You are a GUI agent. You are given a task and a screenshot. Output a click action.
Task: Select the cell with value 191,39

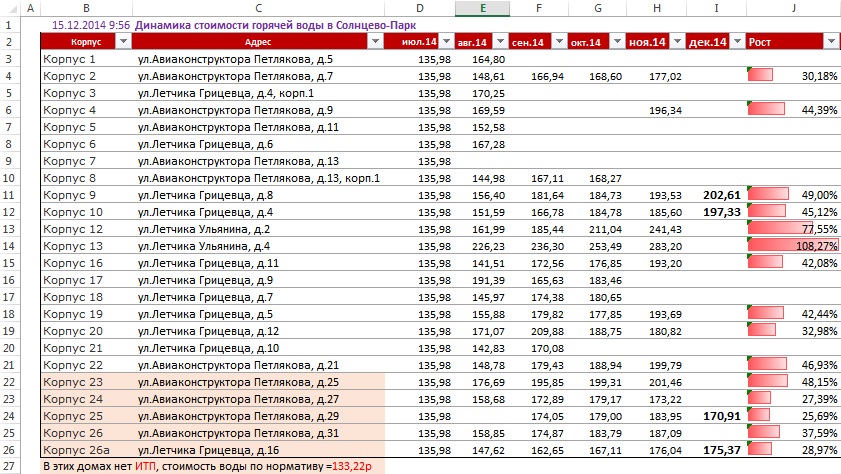(483, 280)
